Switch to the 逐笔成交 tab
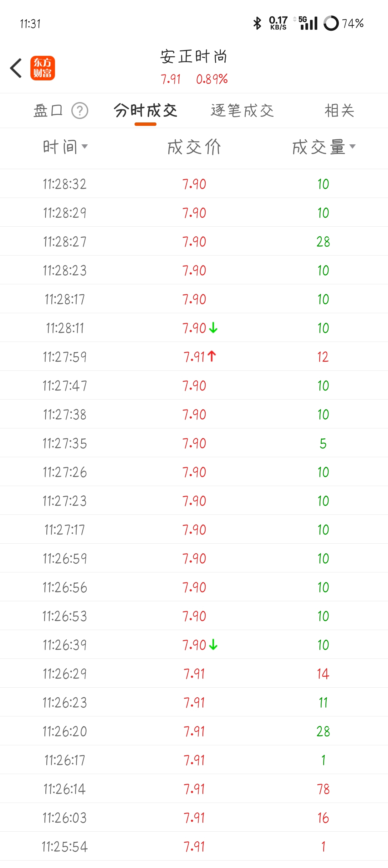 tap(243, 111)
